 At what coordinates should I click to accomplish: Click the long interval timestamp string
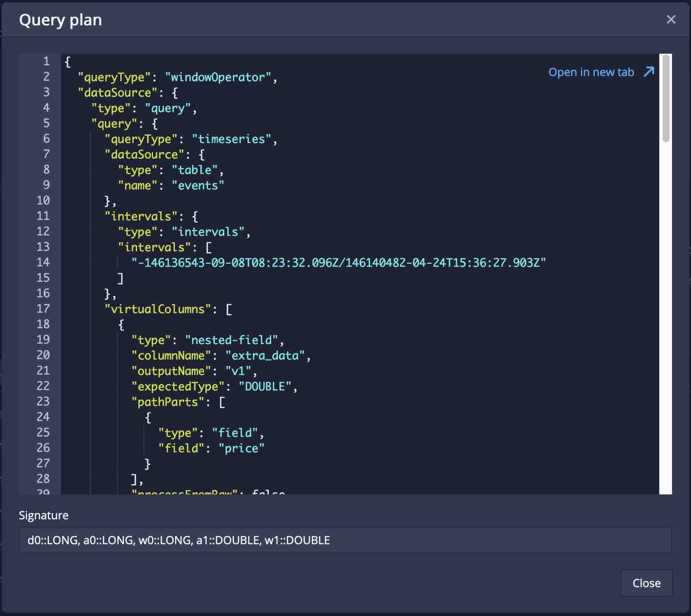(339, 262)
